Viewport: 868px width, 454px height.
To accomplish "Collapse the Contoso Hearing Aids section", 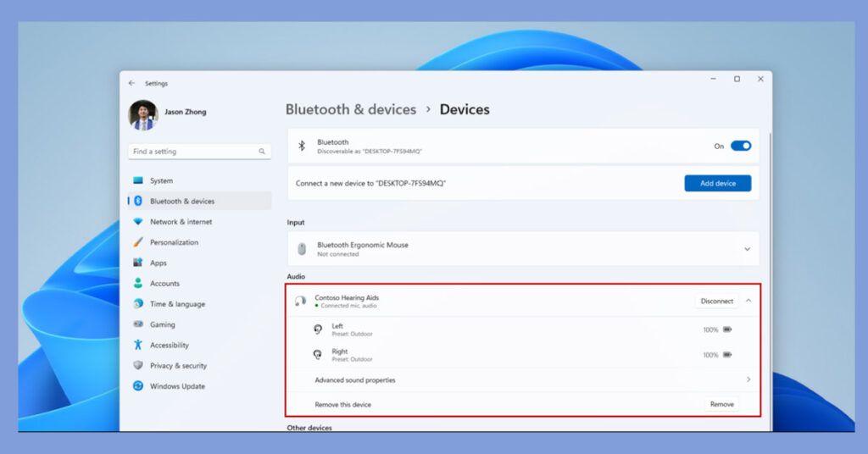I will coord(748,301).
